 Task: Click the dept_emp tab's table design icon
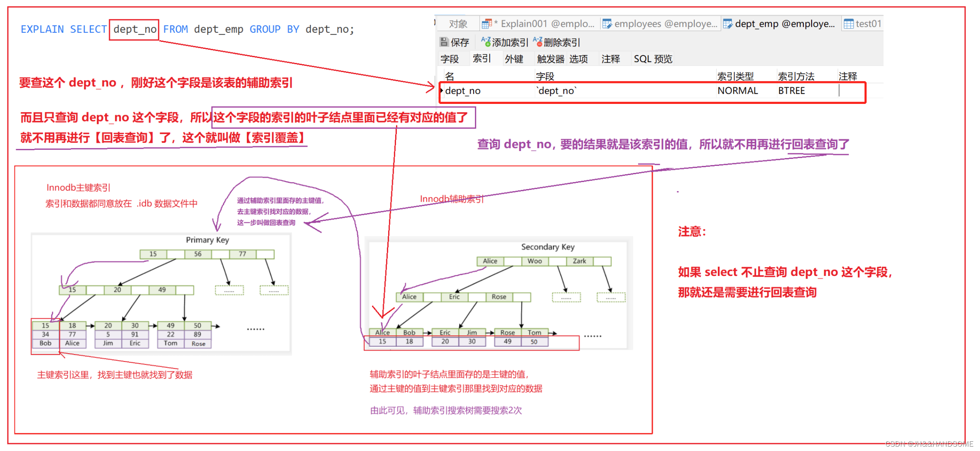[727, 24]
